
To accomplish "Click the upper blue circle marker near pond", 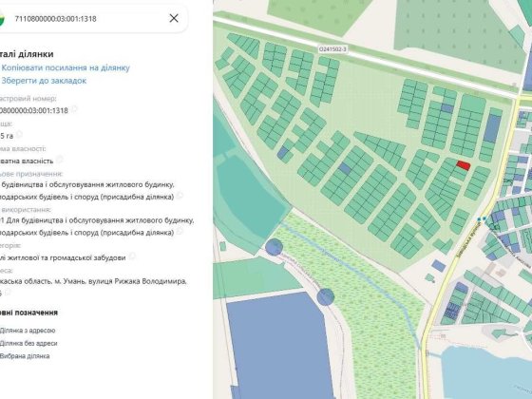I will (x=274, y=247).
